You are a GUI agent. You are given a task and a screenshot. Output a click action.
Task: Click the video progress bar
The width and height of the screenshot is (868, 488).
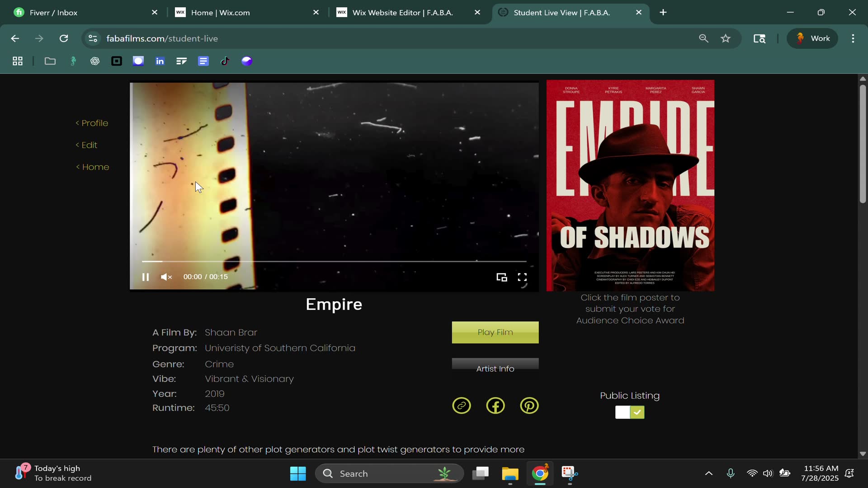pos(334,261)
